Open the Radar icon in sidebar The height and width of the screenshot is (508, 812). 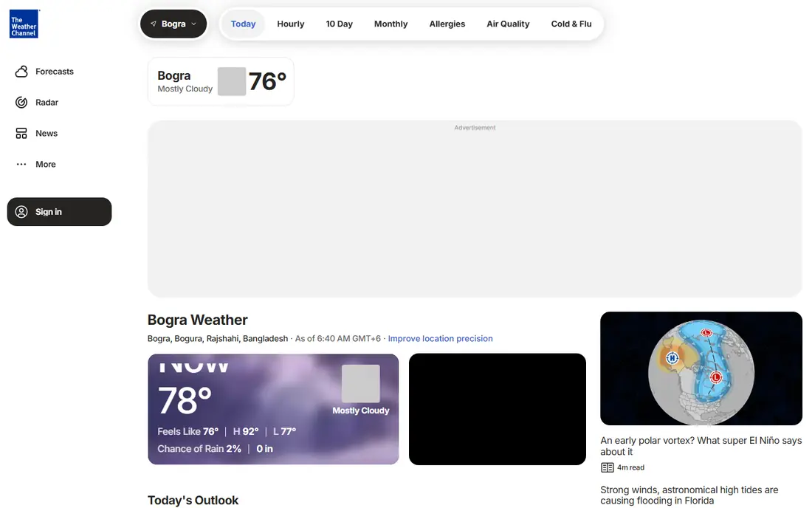(x=21, y=103)
